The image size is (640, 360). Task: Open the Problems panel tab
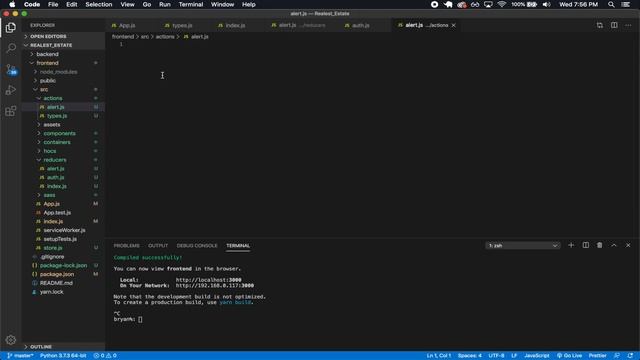[126, 245]
